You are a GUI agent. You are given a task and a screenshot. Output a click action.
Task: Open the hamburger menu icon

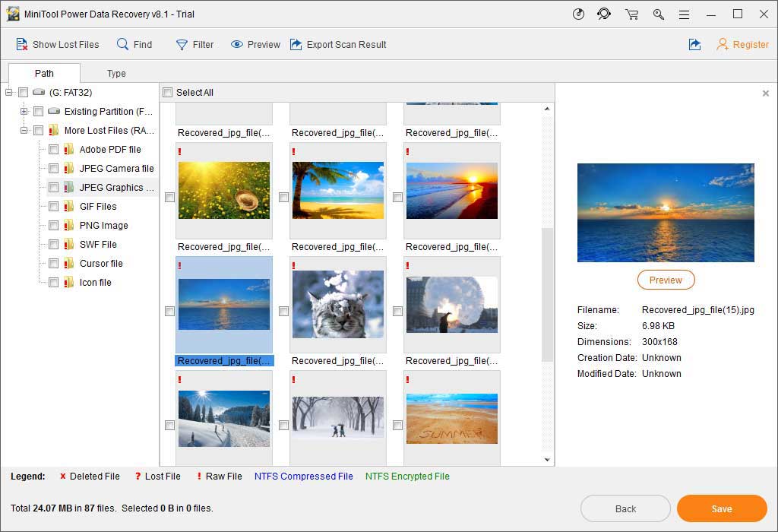click(684, 14)
